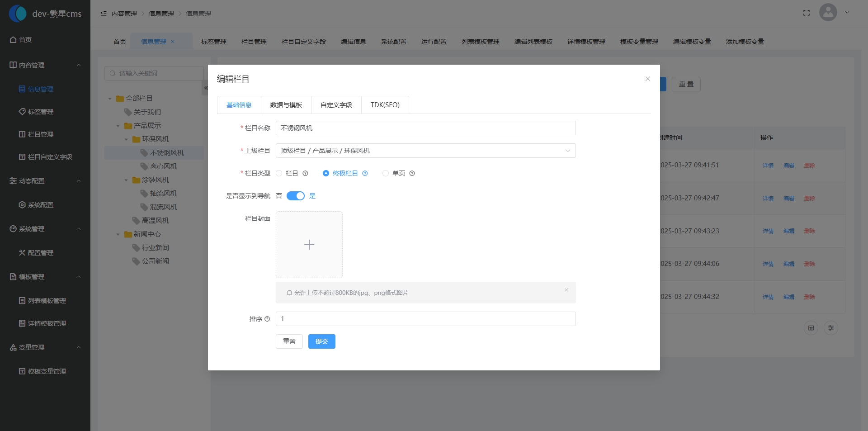Collapse the 内容管理 sidebar menu

pyautogui.click(x=79, y=65)
